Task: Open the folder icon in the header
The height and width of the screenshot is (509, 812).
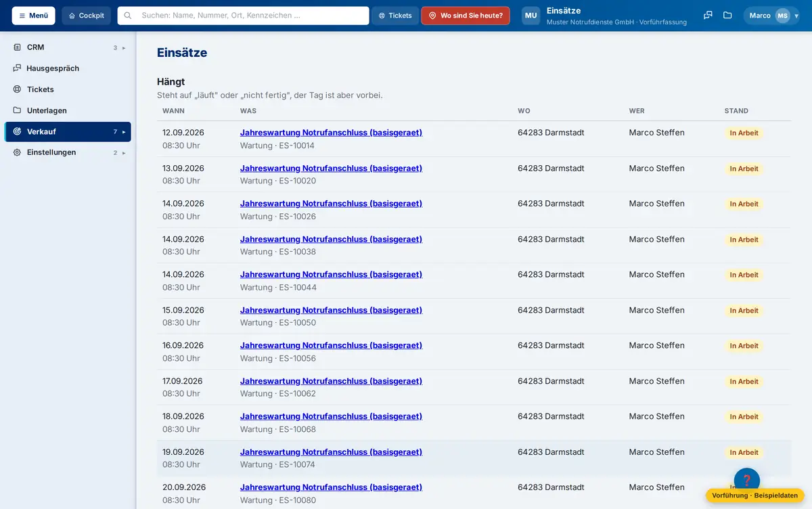Action: click(727, 16)
